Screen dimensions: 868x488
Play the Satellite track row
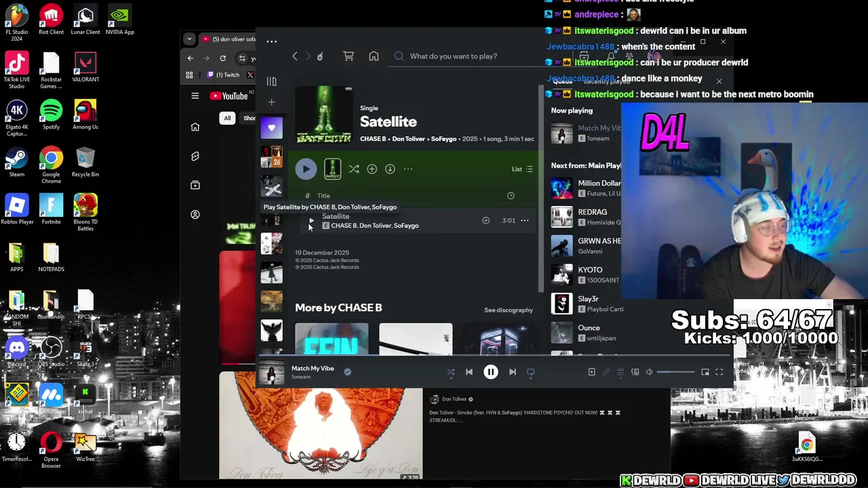311,220
